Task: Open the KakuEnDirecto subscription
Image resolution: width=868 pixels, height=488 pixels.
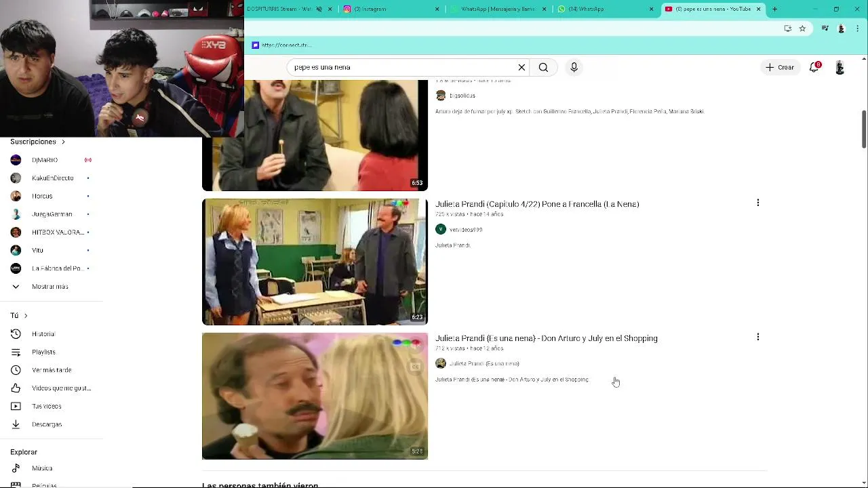Action: [52, 178]
